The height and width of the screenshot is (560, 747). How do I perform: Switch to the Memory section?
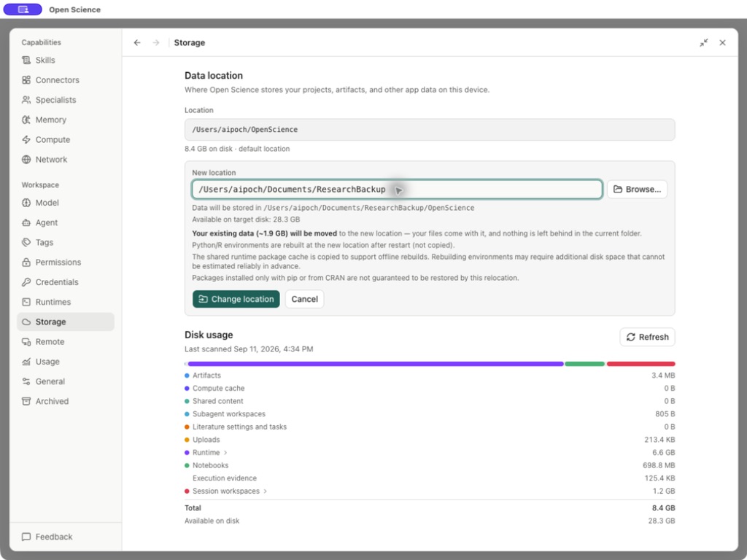point(66,120)
